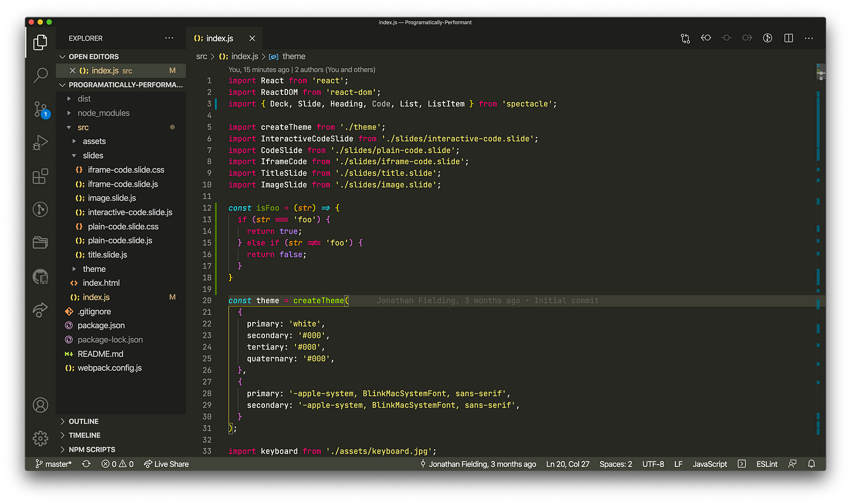Open the Manage gear icon
The height and width of the screenshot is (504, 851).
click(40, 438)
